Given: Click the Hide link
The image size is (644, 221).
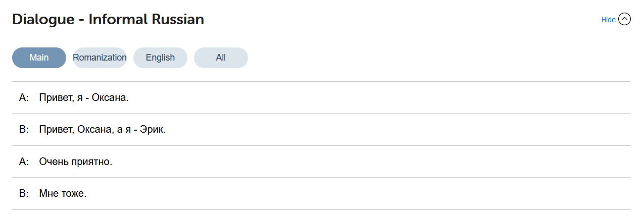Looking at the screenshot, I should pyautogui.click(x=608, y=20).
